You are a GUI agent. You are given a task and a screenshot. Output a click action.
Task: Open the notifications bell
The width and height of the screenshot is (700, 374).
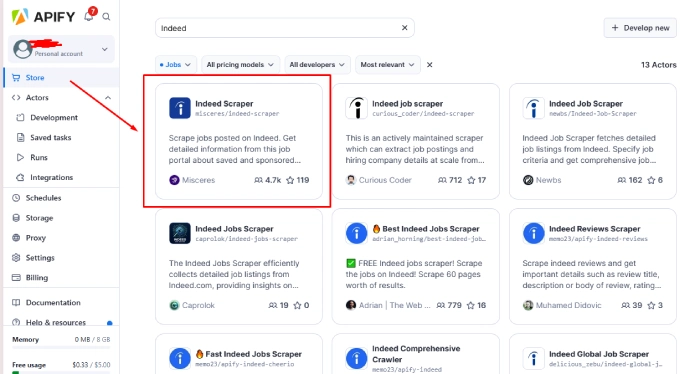click(x=88, y=17)
